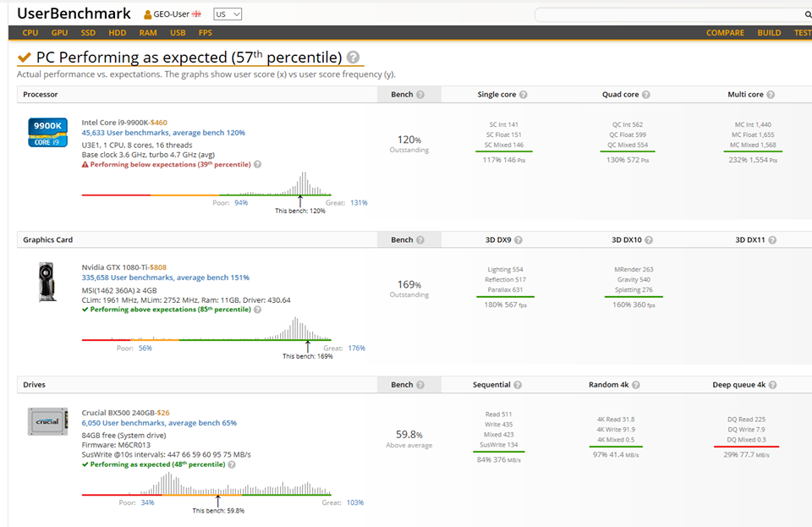Click the drive 59.8% bench score

coord(409,434)
